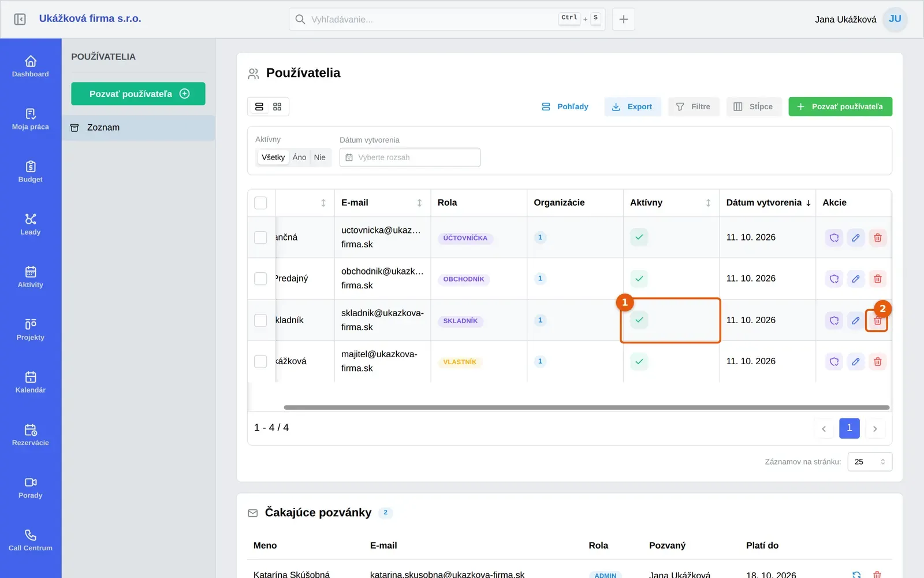Go to Call Centrum in sidebar
This screenshot has width=924, height=578.
pyautogui.click(x=31, y=540)
